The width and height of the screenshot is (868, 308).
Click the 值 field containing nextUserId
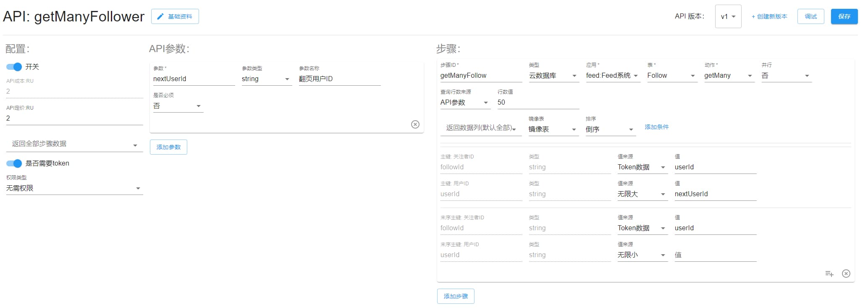point(716,194)
